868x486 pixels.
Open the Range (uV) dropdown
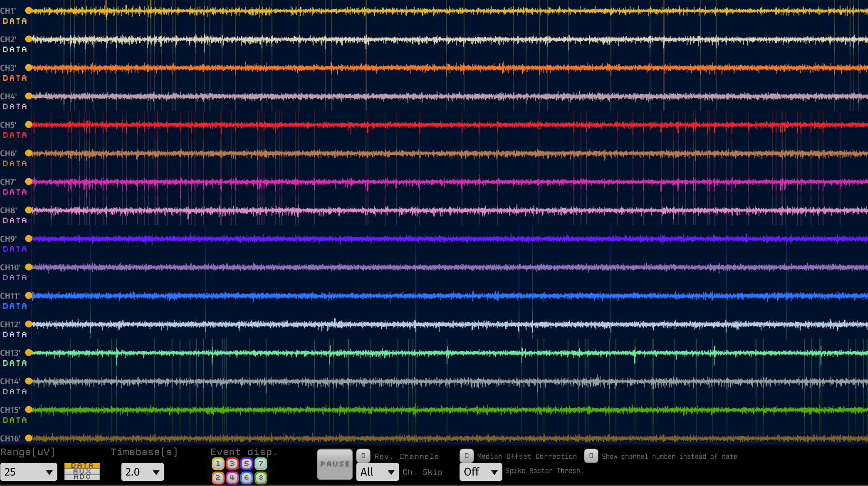coord(28,472)
